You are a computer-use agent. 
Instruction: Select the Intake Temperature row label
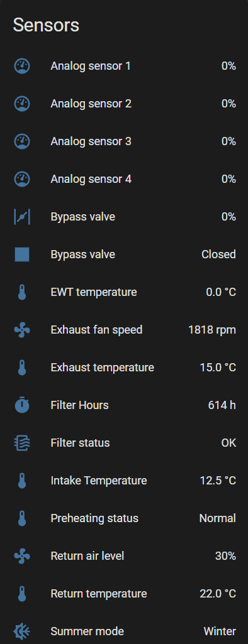[99, 481]
